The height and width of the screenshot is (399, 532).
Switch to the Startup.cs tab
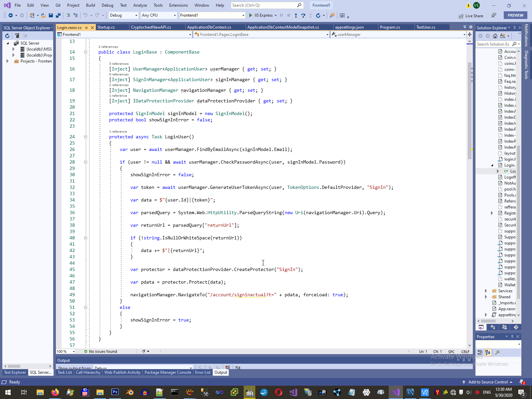click(x=106, y=27)
